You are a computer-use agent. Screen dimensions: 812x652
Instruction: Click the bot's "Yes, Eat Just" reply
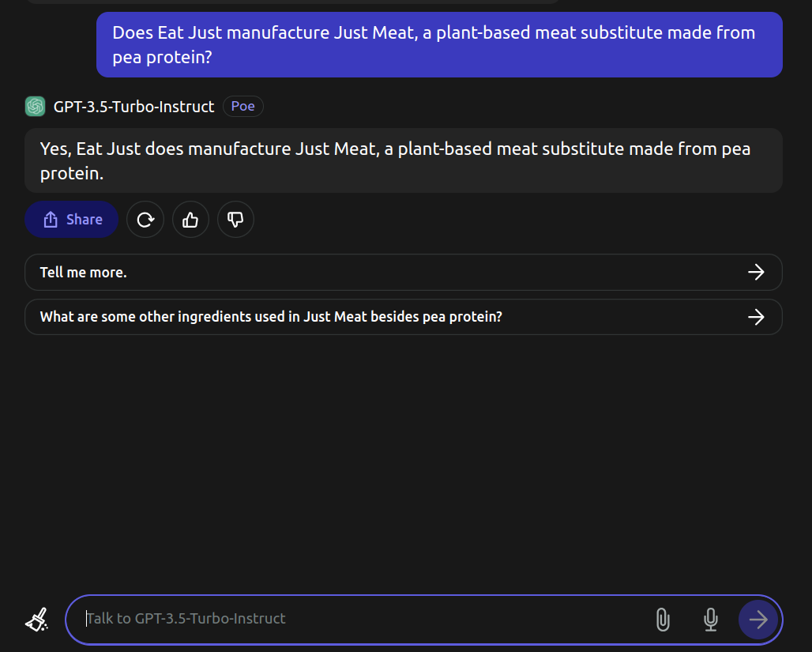[404, 160]
